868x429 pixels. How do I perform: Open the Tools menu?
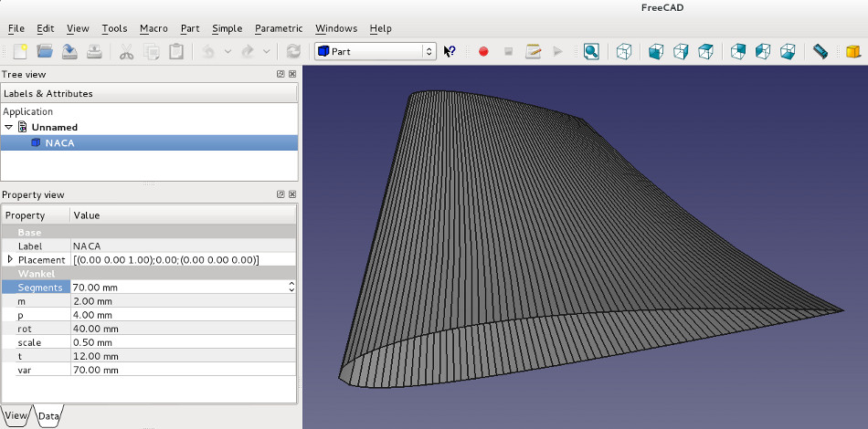(x=114, y=28)
